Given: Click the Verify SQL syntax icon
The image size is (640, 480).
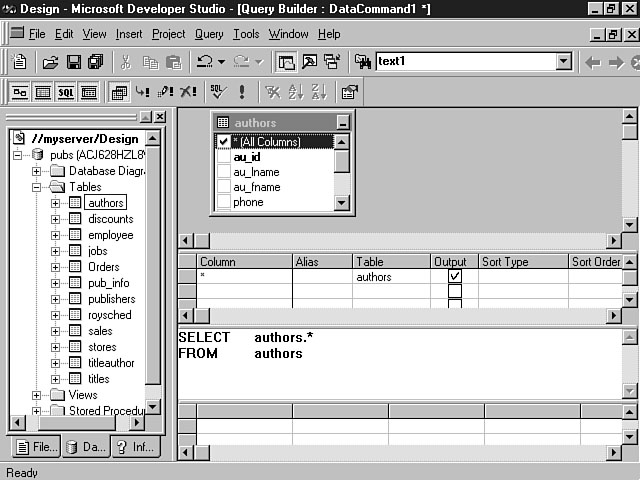Looking at the screenshot, I should 217,92.
